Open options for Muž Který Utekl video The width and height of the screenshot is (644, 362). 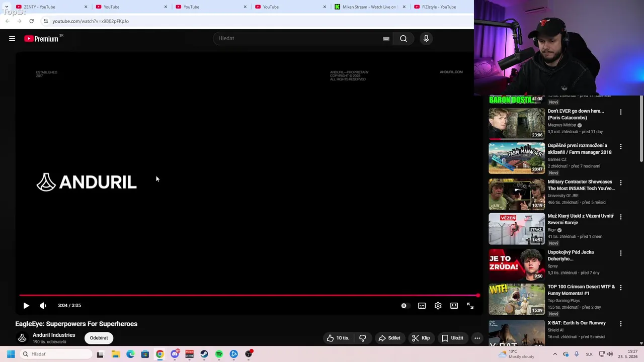click(621, 217)
